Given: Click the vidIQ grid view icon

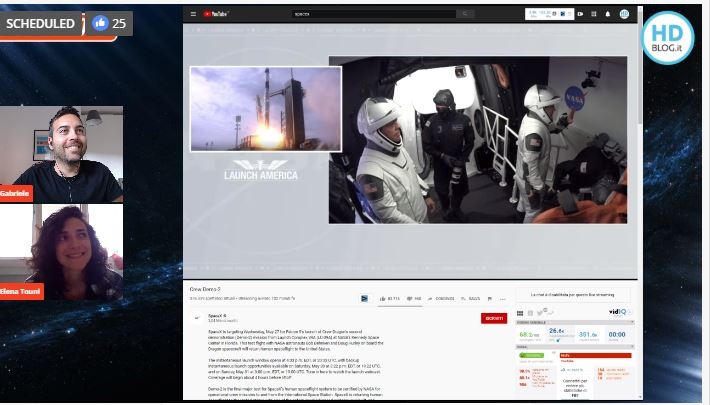Looking at the screenshot, I should pyautogui.click(x=520, y=313).
